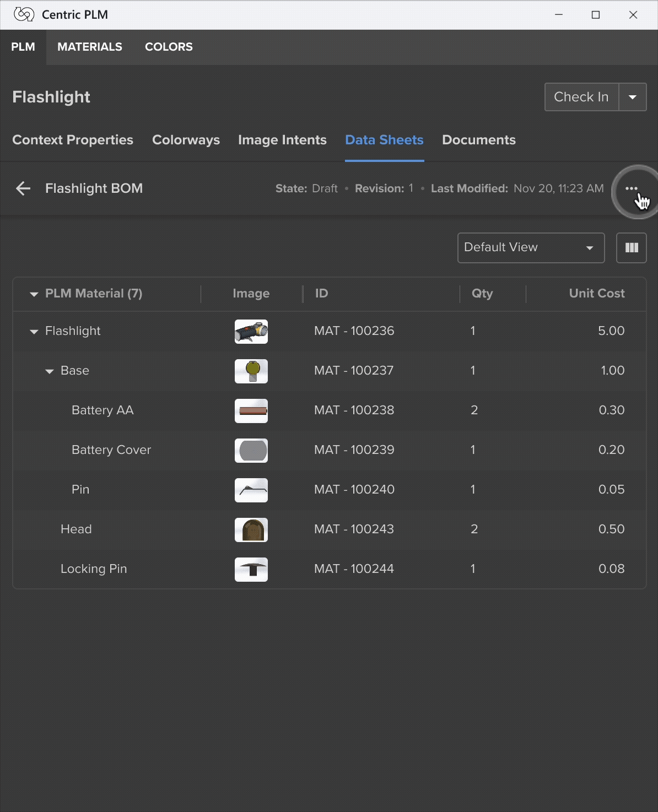The height and width of the screenshot is (812, 658).
Task: Select the Base row name
Action: [x=75, y=371]
